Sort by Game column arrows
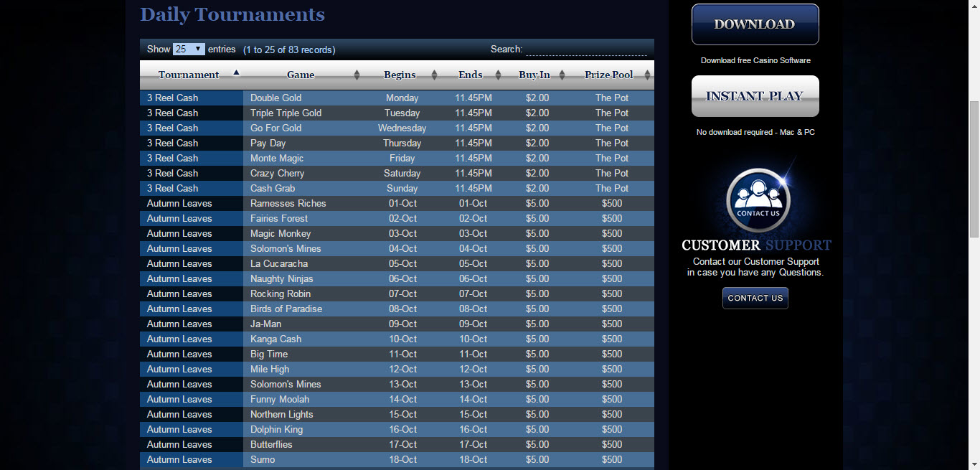This screenshot has height=470, width=980. [357, 75]
